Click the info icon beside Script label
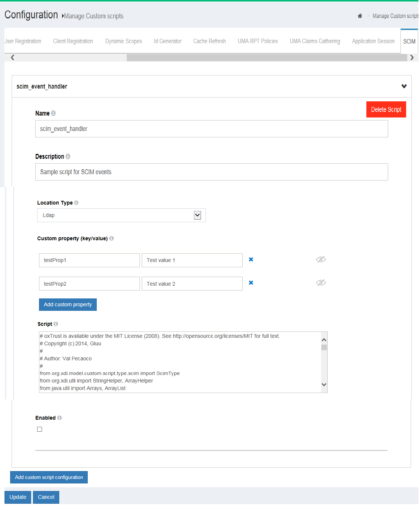This screenshot has width=420, height=518. (x=56, y=324)
